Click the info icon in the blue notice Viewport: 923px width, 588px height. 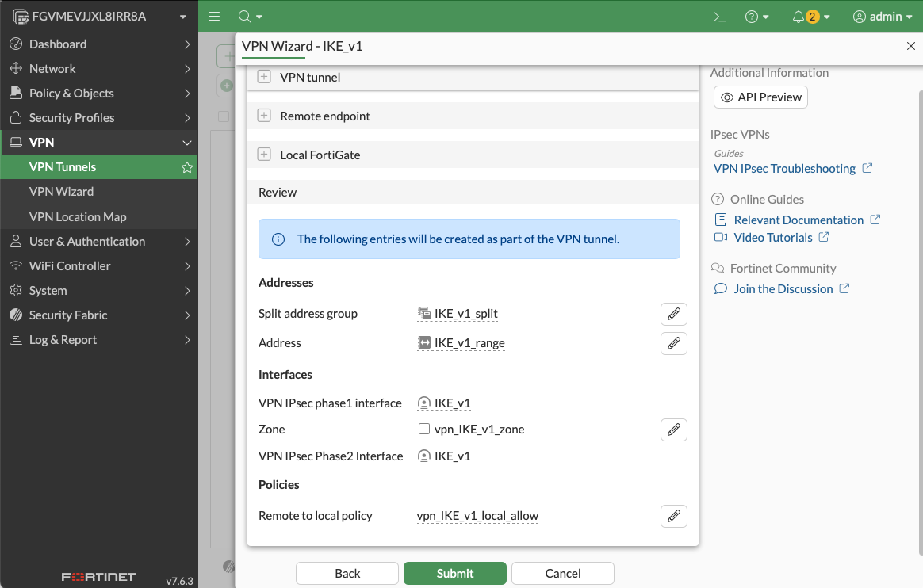point(278,239)
